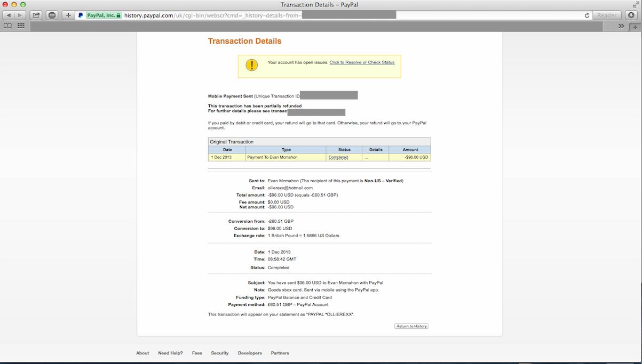This screenshot has width=642, height=364.
Task: Click the Mobile Payment Sent label
Action: click(230, 96)
